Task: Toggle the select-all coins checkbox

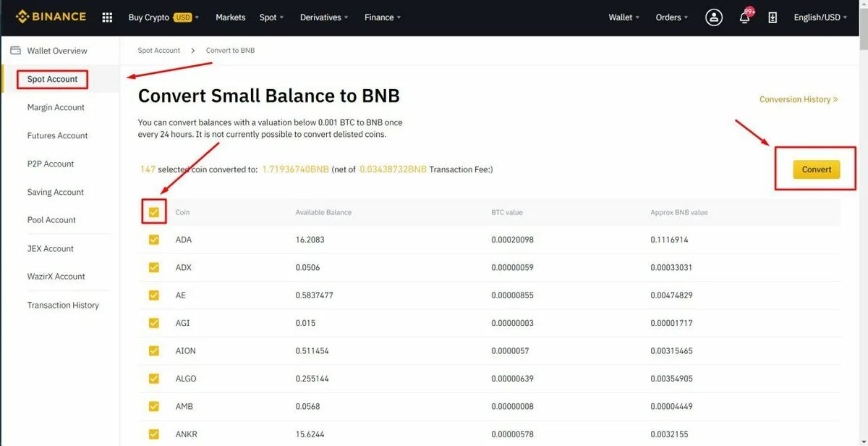Action: pos(153,212)
